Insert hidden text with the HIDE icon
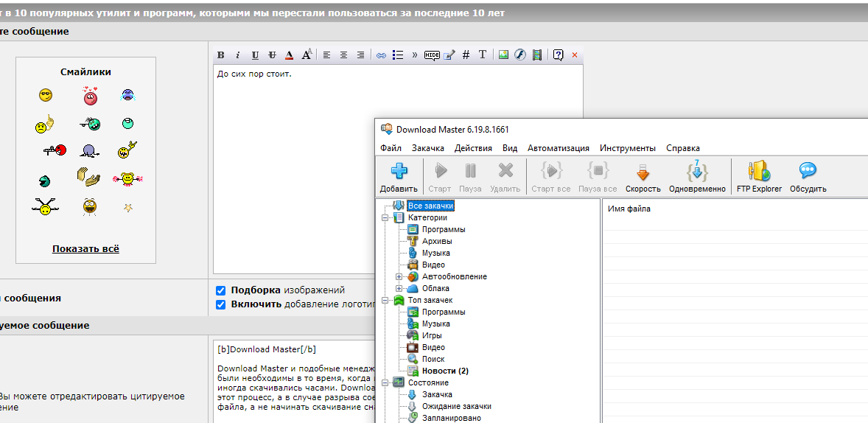Viewport: 868px width, 423px height. click(x=432, y=55)
